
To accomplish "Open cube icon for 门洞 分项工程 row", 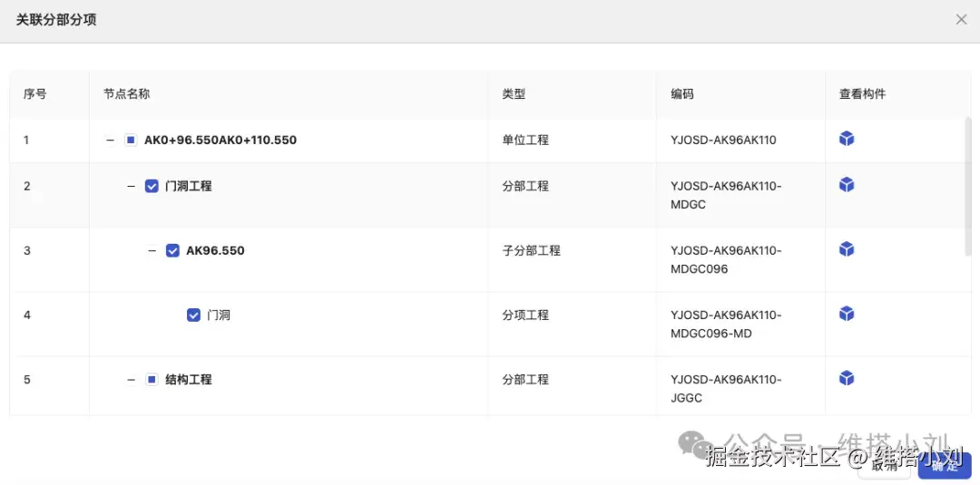I will pyautogui.click(x=847, y=314).
